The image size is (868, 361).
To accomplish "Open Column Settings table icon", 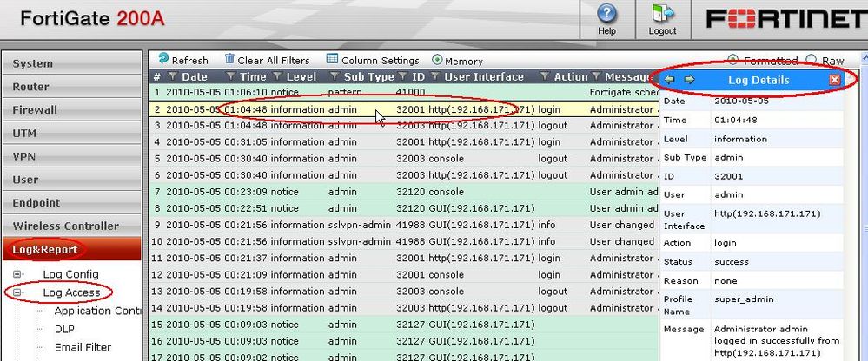I will 332,59.
